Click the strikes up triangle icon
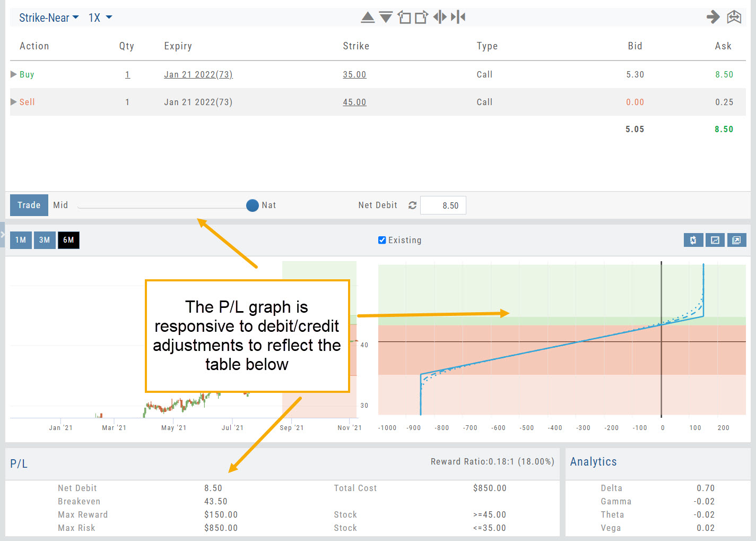 coord(368,18)
